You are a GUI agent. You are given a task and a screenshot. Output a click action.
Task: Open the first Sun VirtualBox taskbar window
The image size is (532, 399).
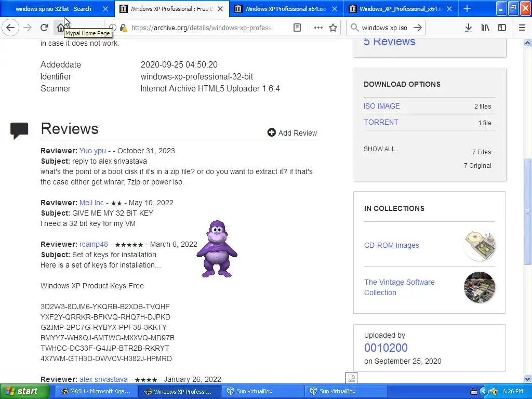262,391
